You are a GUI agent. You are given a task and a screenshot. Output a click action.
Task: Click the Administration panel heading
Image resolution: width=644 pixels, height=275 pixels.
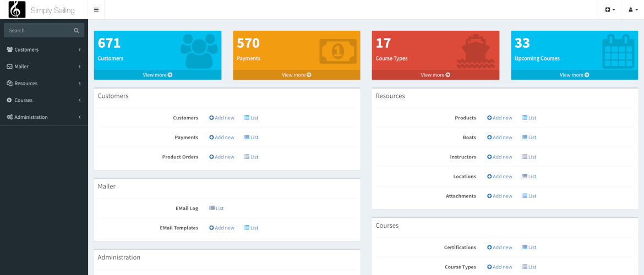pos(119,257)
